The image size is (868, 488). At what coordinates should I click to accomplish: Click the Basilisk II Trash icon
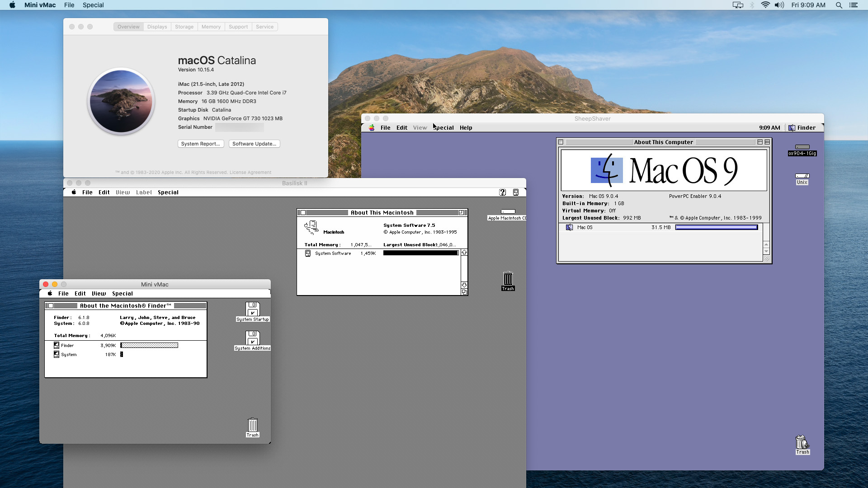[508, 279]
